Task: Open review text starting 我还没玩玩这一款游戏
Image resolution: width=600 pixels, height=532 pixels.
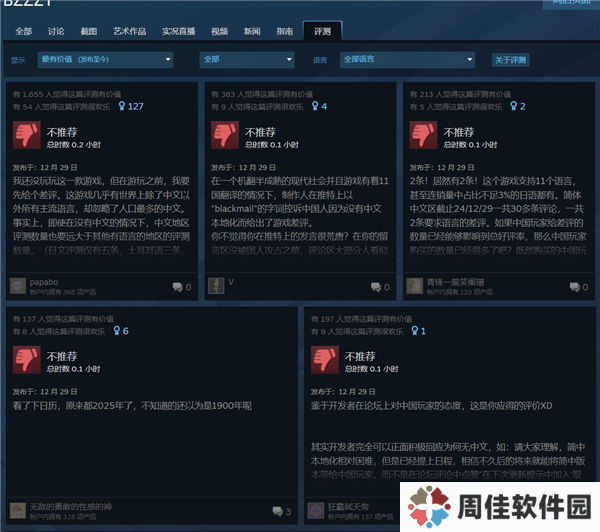Action: tap(101, 215)
